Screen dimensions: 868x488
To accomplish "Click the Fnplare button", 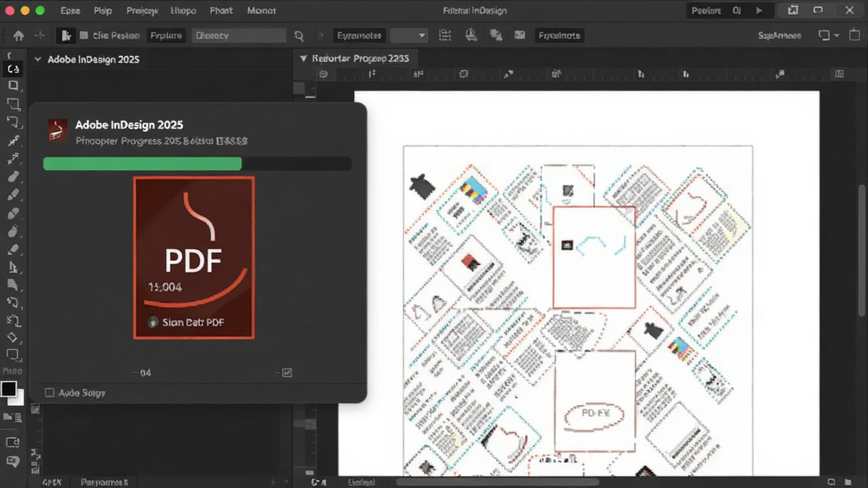I will click(x=166, y=36).
